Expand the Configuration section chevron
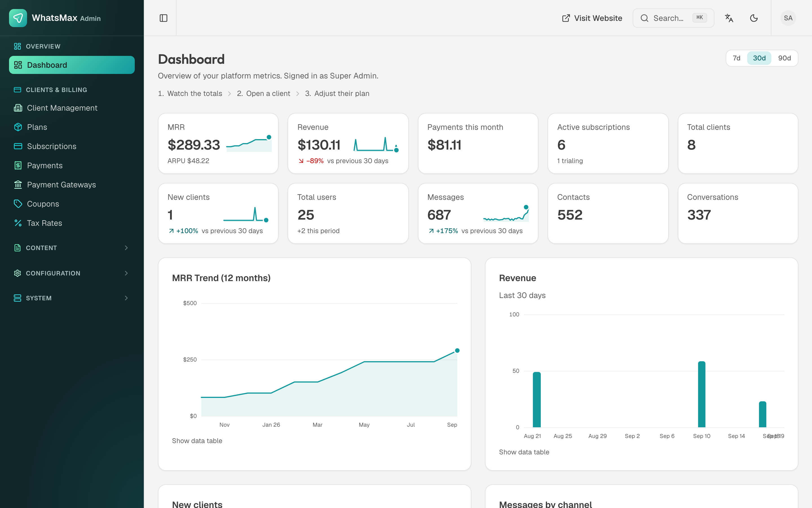 (x=126, y=273)
